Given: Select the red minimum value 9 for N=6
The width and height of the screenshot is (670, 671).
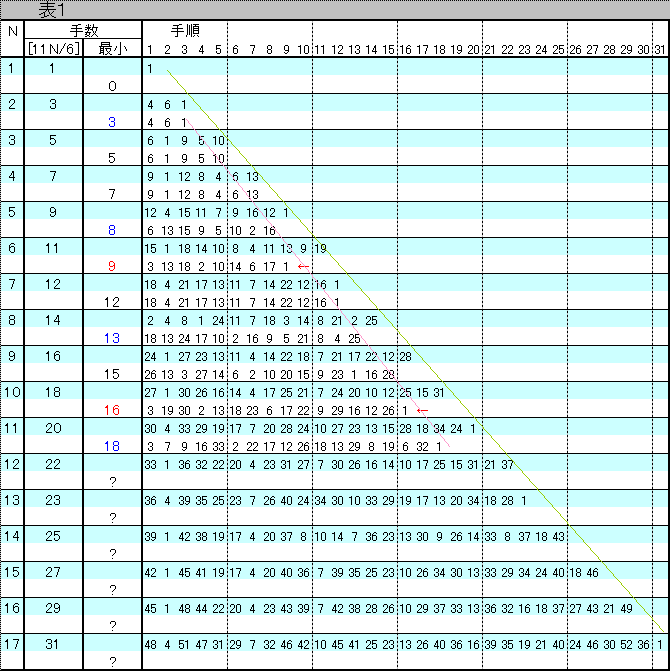Looking at the screenshot, I should coord(112,266).
